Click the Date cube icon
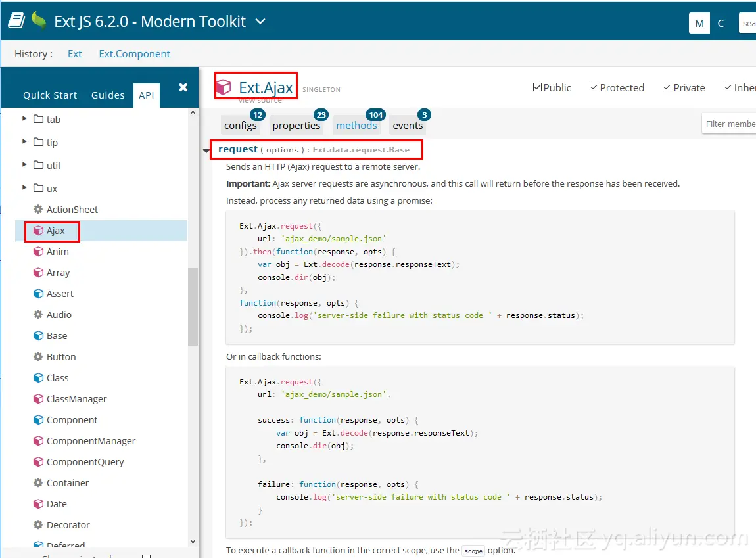This screenshot has width=756, height=558. click(x=38, y=504)
